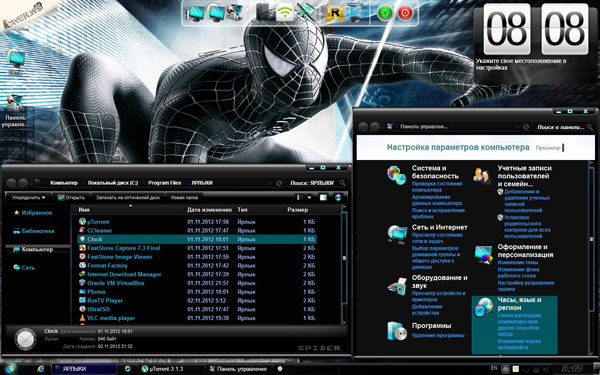Viewport: 600px width, 375px height.
Task: Switch to Панель управления taskbar button
Action: (238, 369)
